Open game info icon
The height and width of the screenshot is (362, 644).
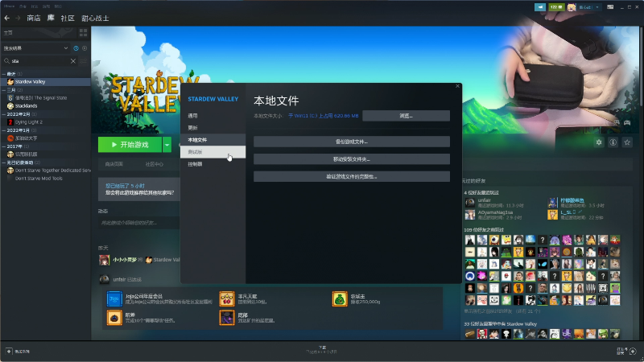click(x=613, y=142)
